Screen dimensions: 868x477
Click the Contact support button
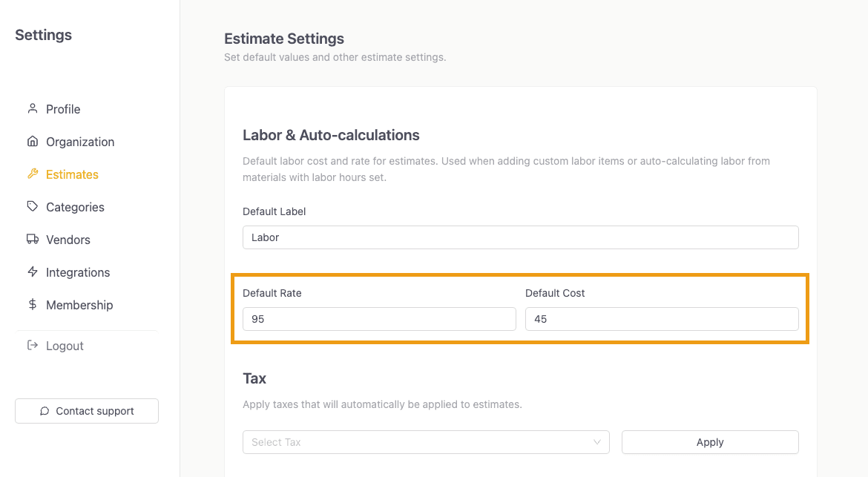(86, 411)
